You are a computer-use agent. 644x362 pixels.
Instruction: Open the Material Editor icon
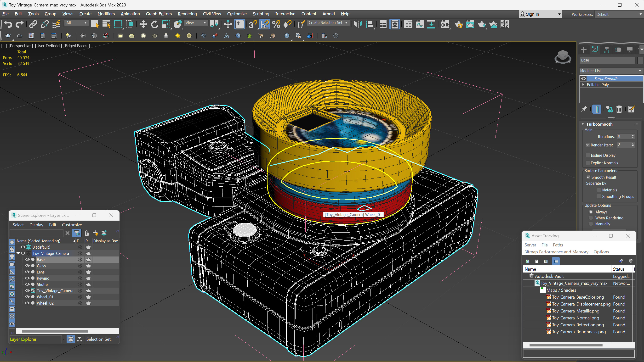[445, 24]
